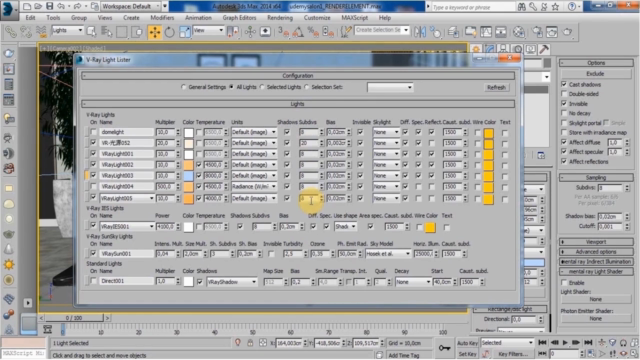The image size is (640, 360).
Task: Expand the Viewport rollout
Action: tap(596, 242)
